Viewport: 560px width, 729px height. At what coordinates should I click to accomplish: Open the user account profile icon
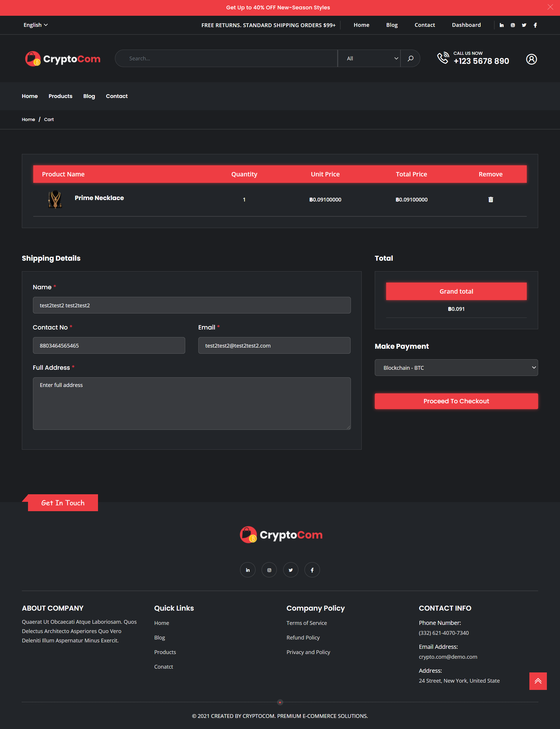pos(531,59)
